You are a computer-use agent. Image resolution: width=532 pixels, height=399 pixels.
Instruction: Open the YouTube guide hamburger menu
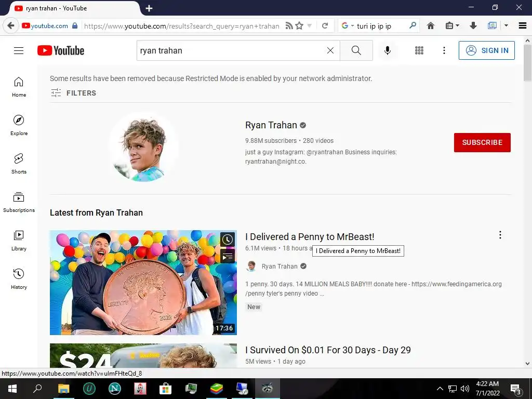pos(19,50)
